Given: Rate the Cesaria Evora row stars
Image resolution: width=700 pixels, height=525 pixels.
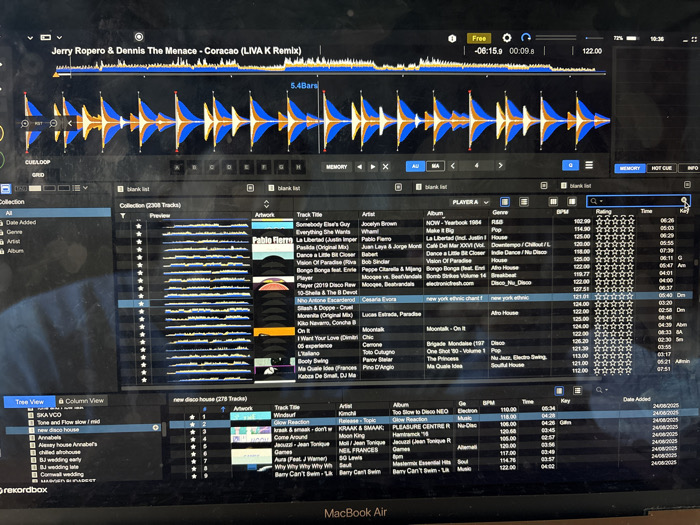Looking at the screenshot, I should coord(615,296).
